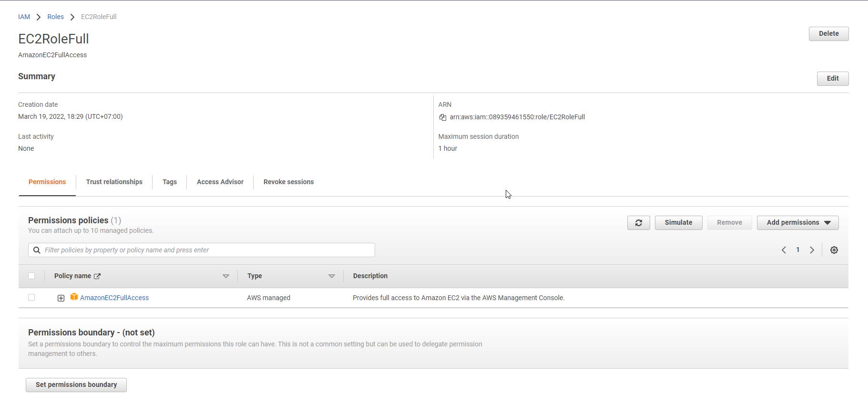The image size is (868, 396).
Task: Open the Access Advisor tab
Action: coord(220,182)
